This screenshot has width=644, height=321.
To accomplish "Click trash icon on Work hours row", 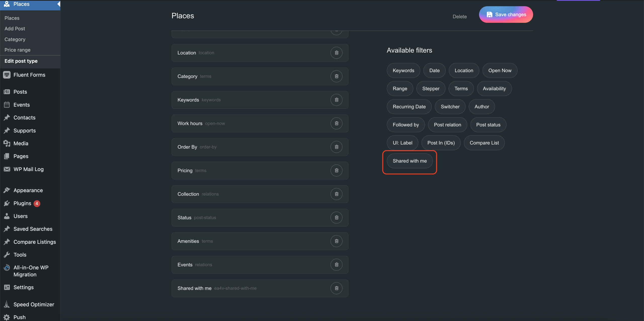I will 336,124.
